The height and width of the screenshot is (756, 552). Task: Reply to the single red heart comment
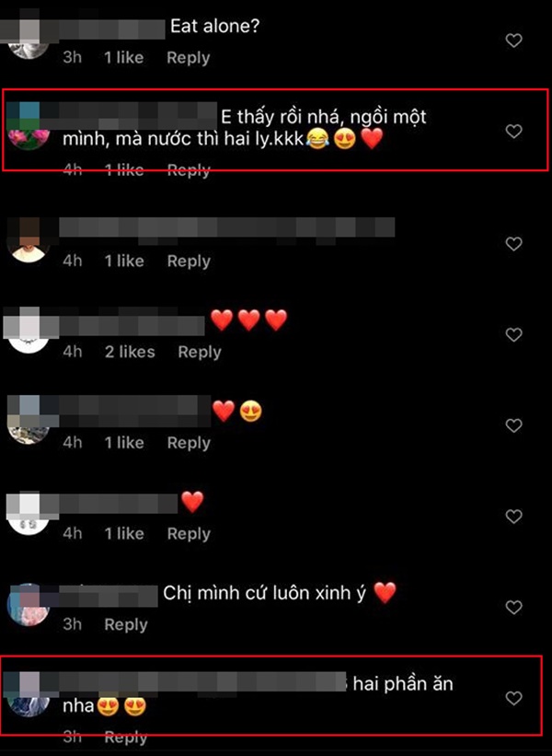pyautogui.click(x=189, y=534)
